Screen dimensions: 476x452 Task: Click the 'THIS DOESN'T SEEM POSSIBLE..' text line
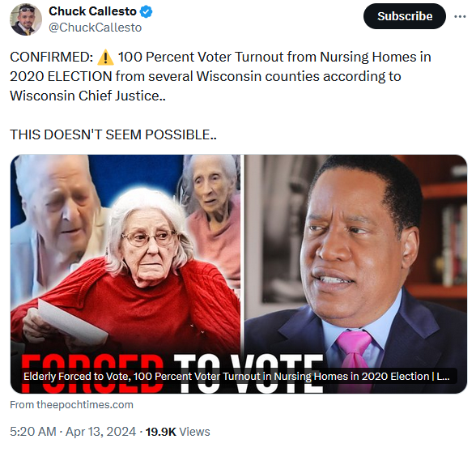(x=113, y=134)
